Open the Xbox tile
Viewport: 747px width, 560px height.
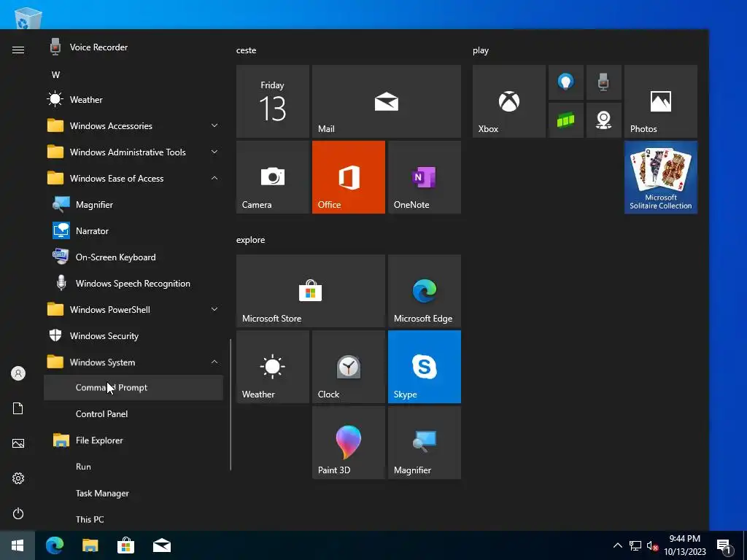pyautogui.click(x=508, y=101)
